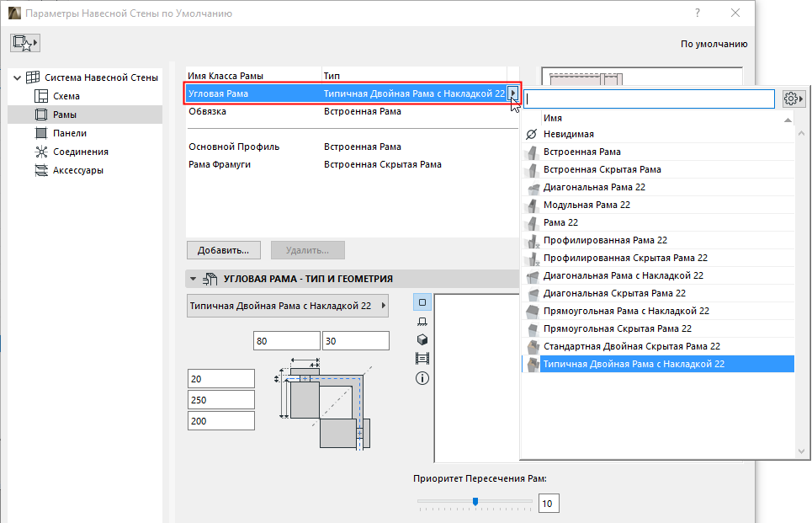Click the search field atop the frame list
Image resolution: width=812 pixels, height=523 pixels.
(648, 99)
